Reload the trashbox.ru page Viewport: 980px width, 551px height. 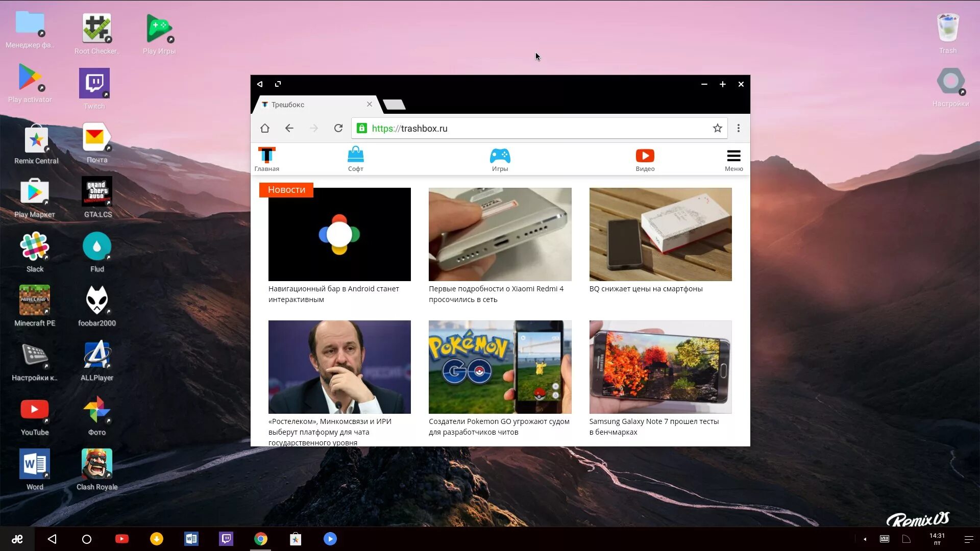(x=338, y=128)
